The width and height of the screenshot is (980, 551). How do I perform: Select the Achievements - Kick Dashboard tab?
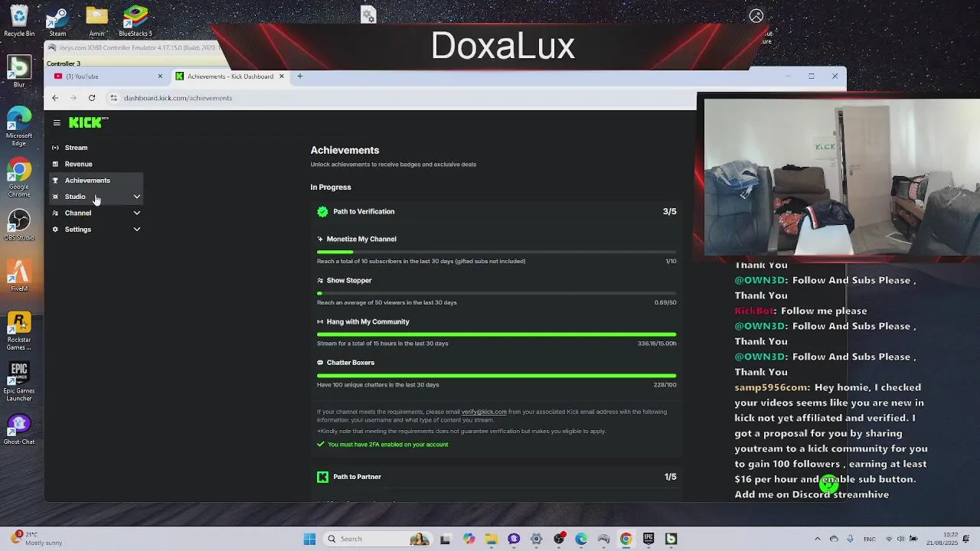230,77
